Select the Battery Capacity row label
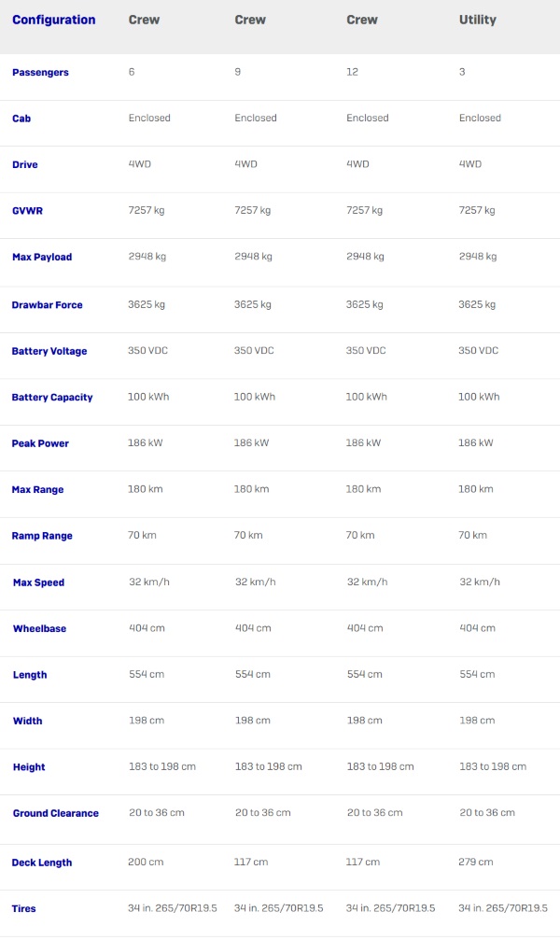This screenshot has width=560, height=940. point(52,398)
